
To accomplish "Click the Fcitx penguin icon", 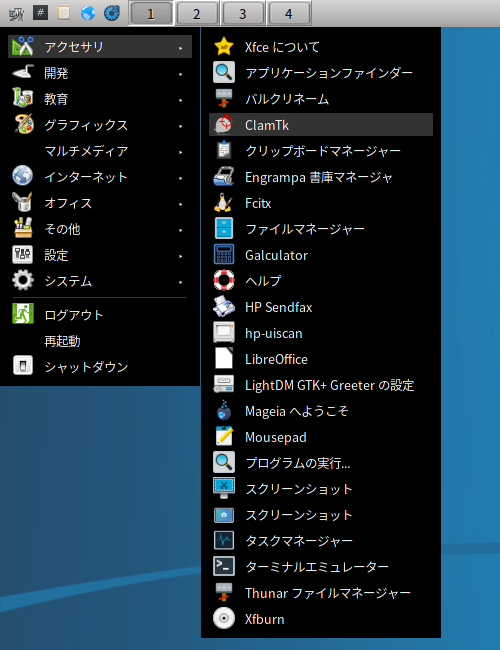I will pos(224,202).
